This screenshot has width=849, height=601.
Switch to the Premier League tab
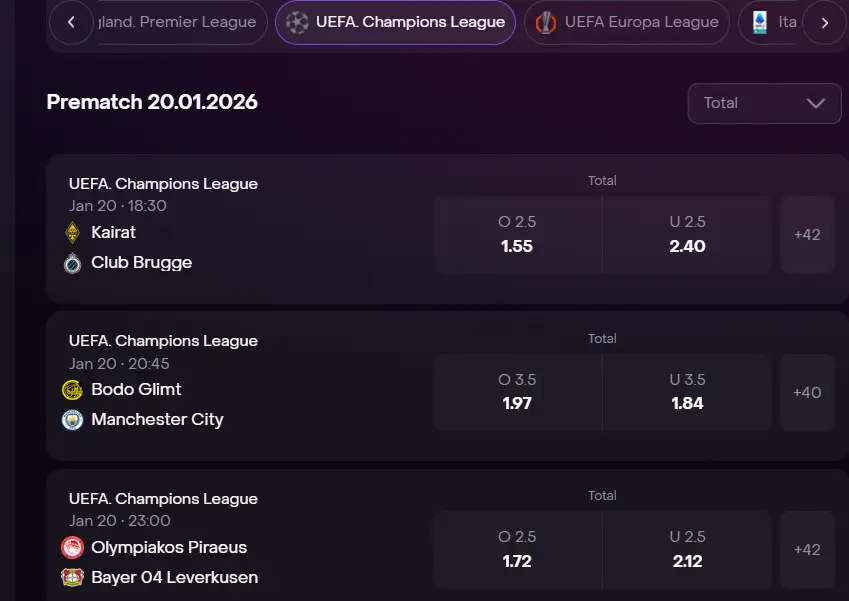[180, 22]
